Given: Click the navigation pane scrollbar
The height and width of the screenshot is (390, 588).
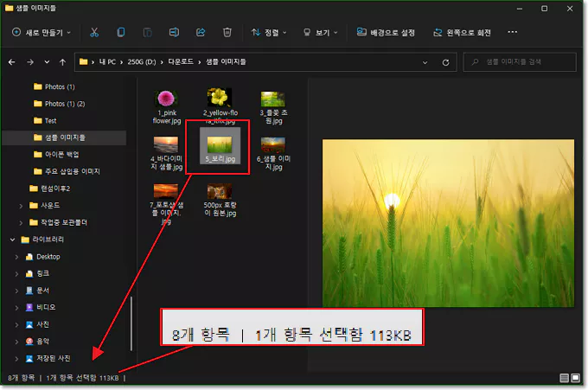Looking at the screenshot, I should (131, 324).
